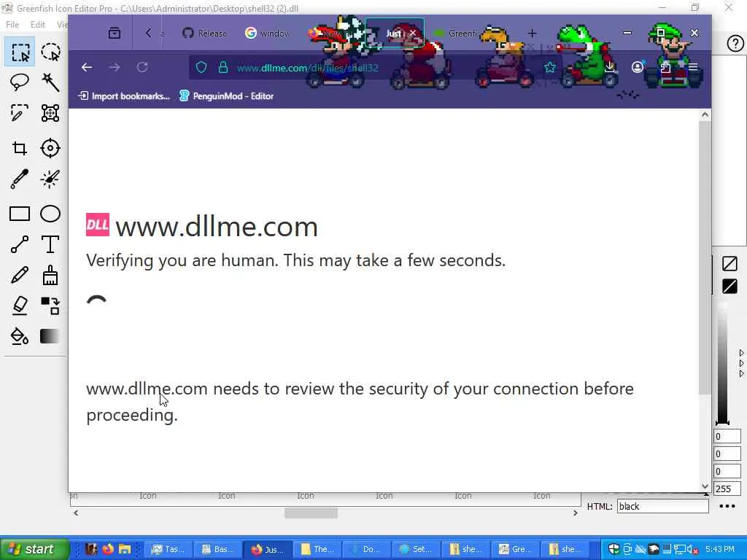Open the Firefox View button
747x560 pixels.
pyautogui.click(x=115, y=34)
